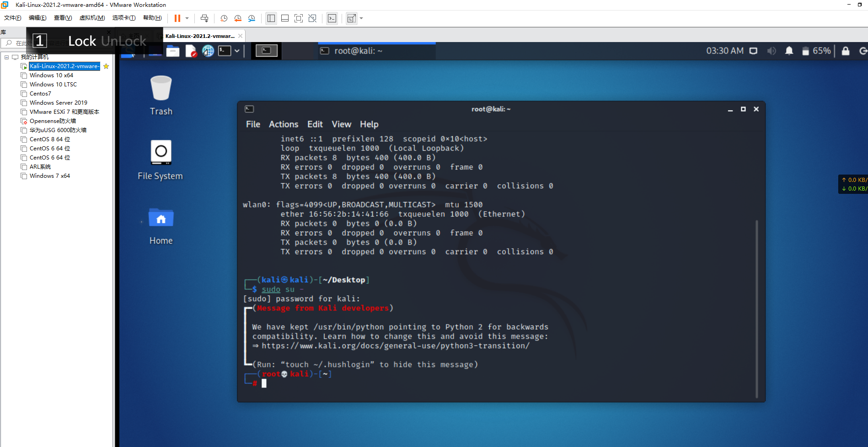Select the File System desktop icon
The height and width of the screenshot is (447, 868).
pyautogui.click(x=161, y=160)
